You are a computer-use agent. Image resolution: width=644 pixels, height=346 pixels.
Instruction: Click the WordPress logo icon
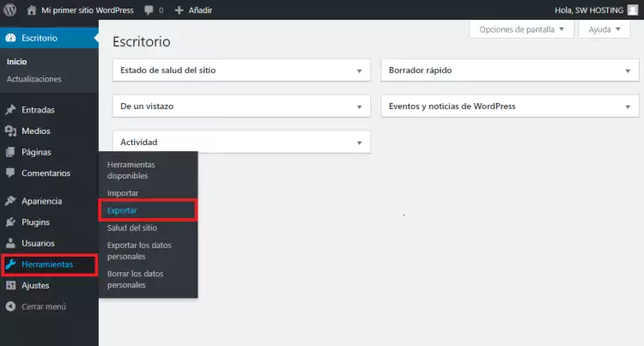(11, 10)
